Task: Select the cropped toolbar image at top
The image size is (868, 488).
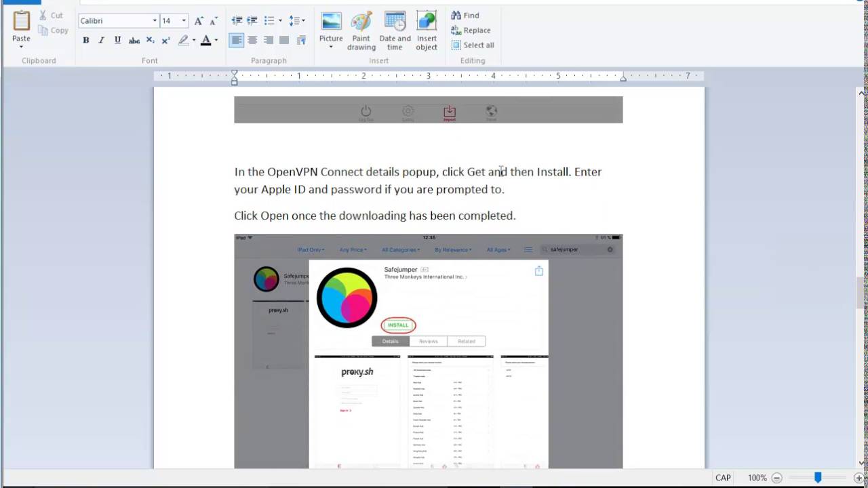Action: (429, 110)
